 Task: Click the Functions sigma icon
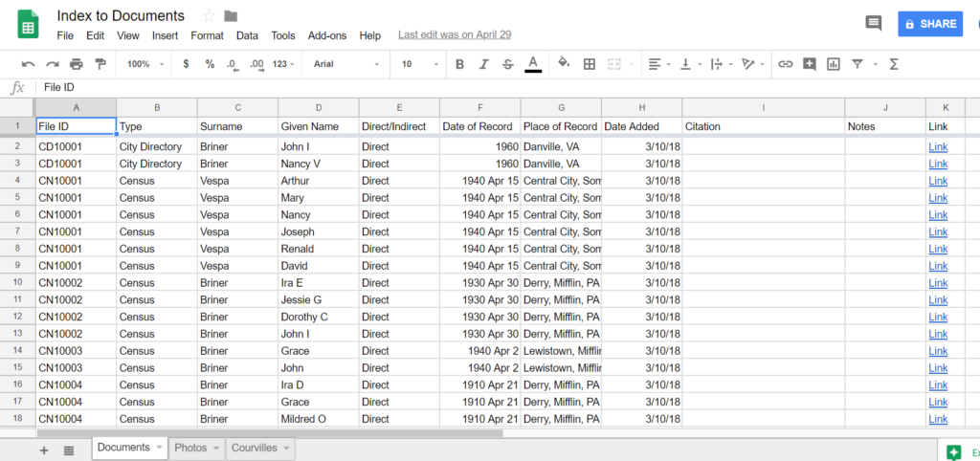894,64
